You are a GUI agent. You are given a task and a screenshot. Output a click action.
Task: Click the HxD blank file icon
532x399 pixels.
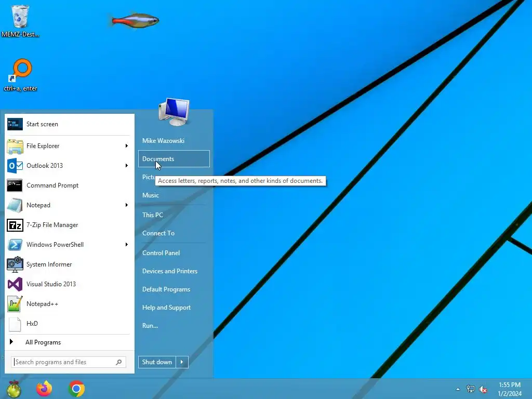pyautogui.click(x=15, y=324)
